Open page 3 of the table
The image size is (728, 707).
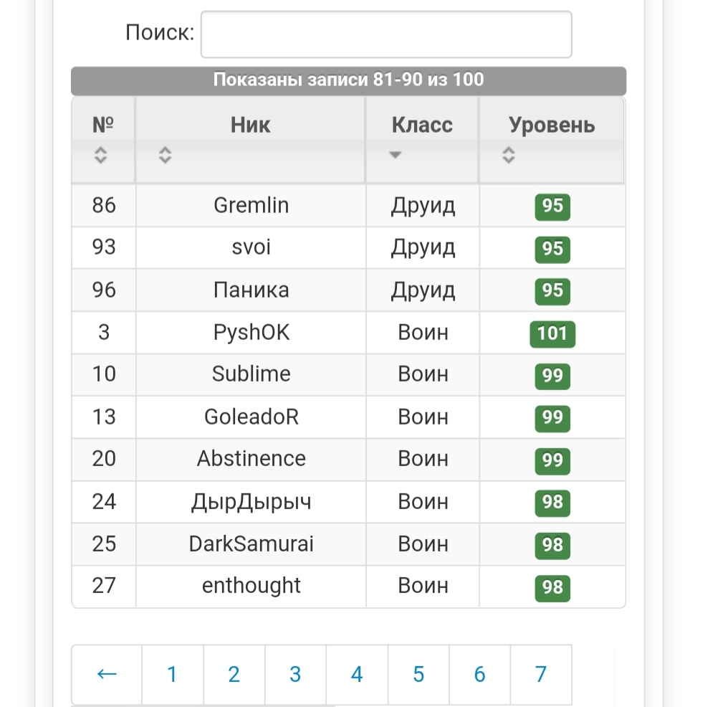coord(295,674)
